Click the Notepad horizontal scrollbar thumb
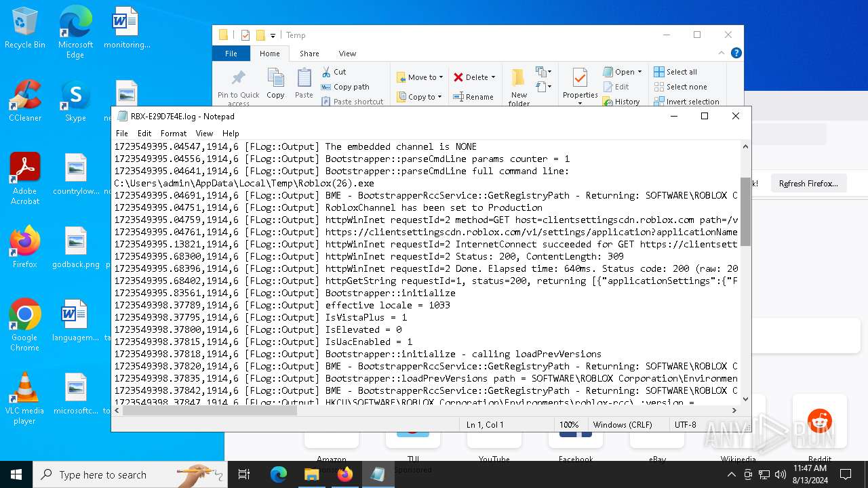Image resolution: width=868 pixels, height=488 pixels. [210, 409]
